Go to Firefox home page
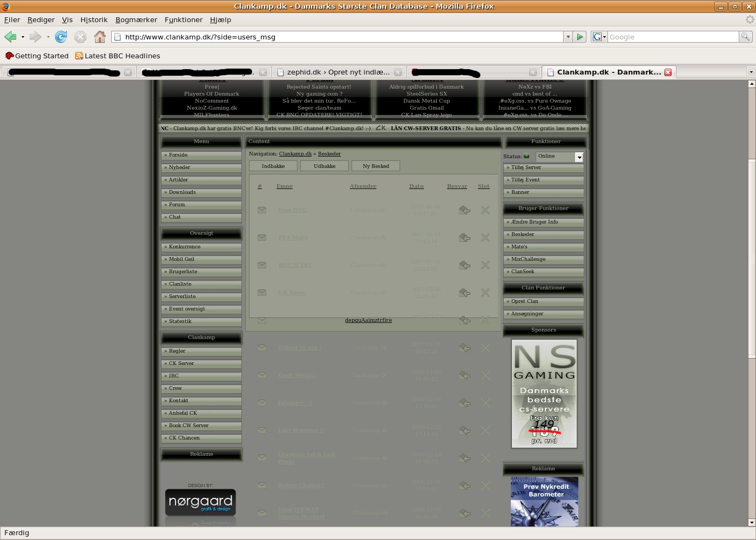This screenshot has height=540, width=756. pyautogui.click(x=100, y=37)
